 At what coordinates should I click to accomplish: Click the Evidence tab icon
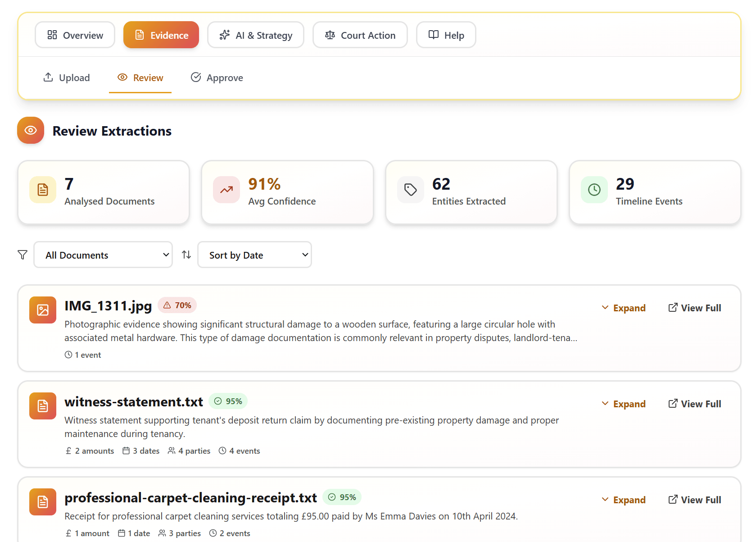point(140,35)
